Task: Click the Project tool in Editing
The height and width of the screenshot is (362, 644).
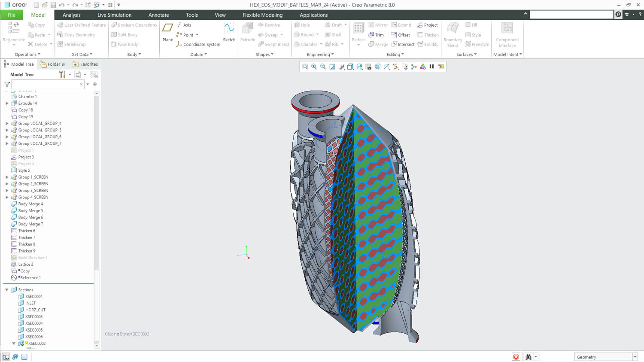Action: coord(428,25)
